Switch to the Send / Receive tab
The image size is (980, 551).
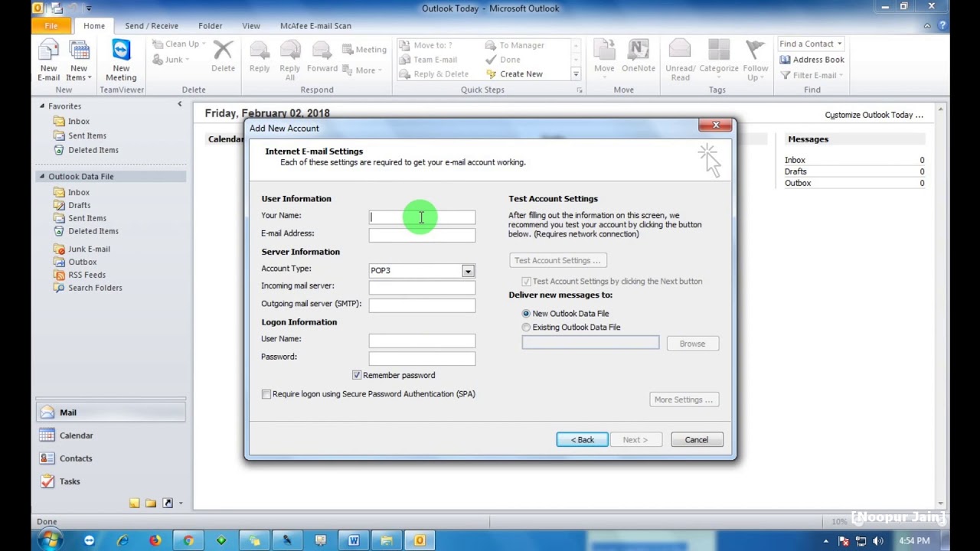pos(152,25)
